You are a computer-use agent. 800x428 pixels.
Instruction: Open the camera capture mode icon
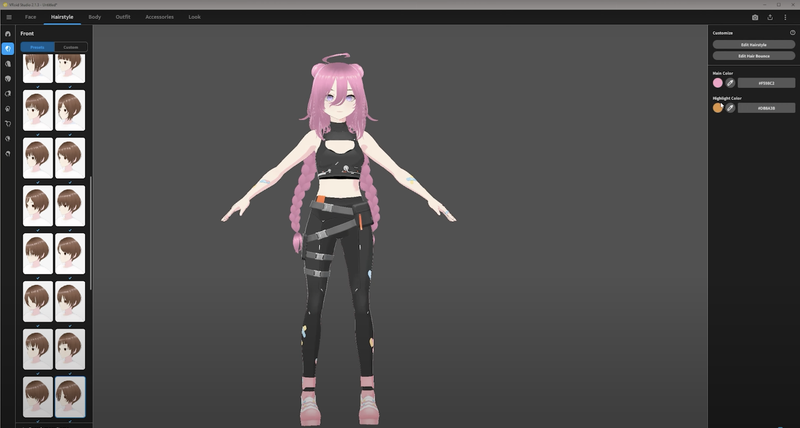(755, 17)
